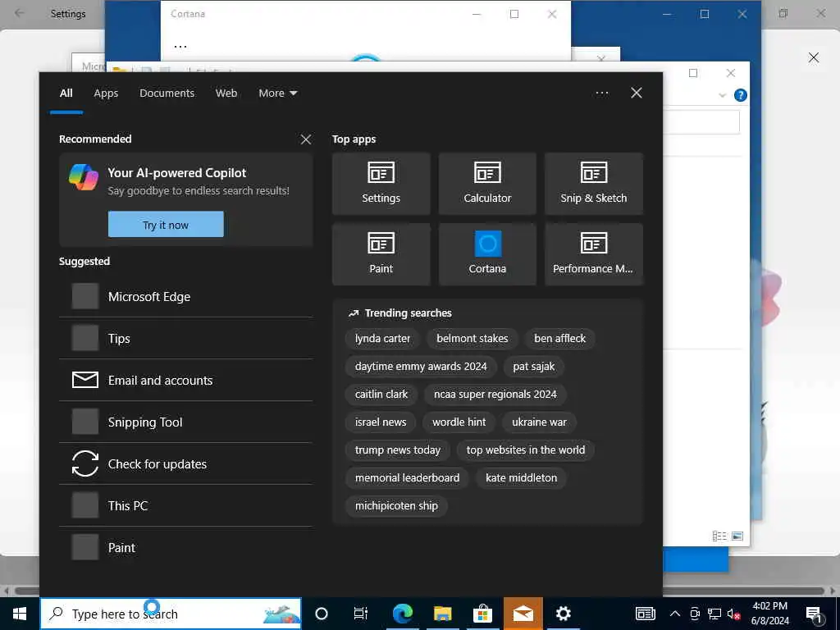
Task: Show hidden system tray icons
Action: point(675,614)
